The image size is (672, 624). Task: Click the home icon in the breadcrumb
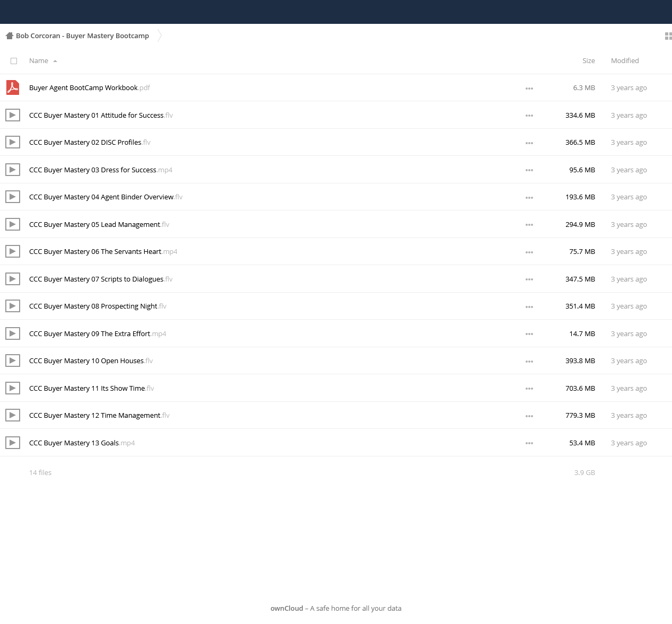[9, 36]
